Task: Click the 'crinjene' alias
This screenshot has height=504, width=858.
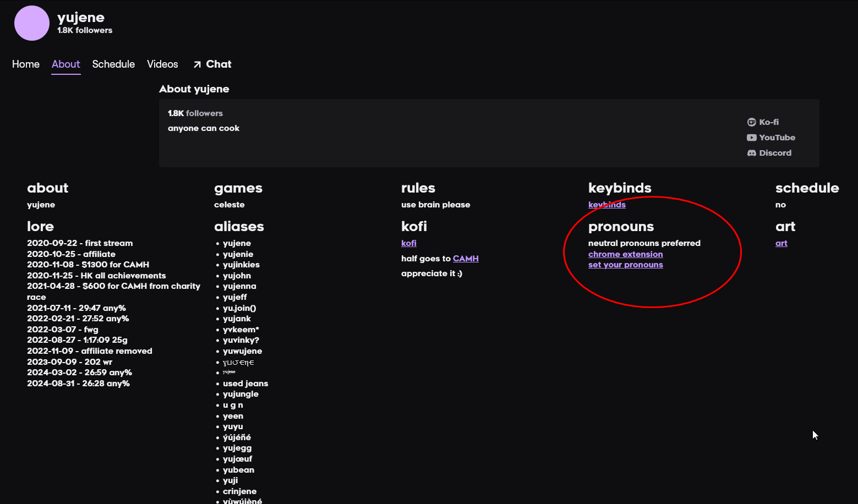Action: coord(239,491)
